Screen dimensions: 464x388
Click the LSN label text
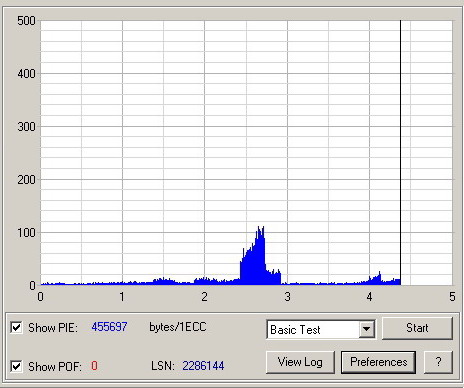(163, 366)
